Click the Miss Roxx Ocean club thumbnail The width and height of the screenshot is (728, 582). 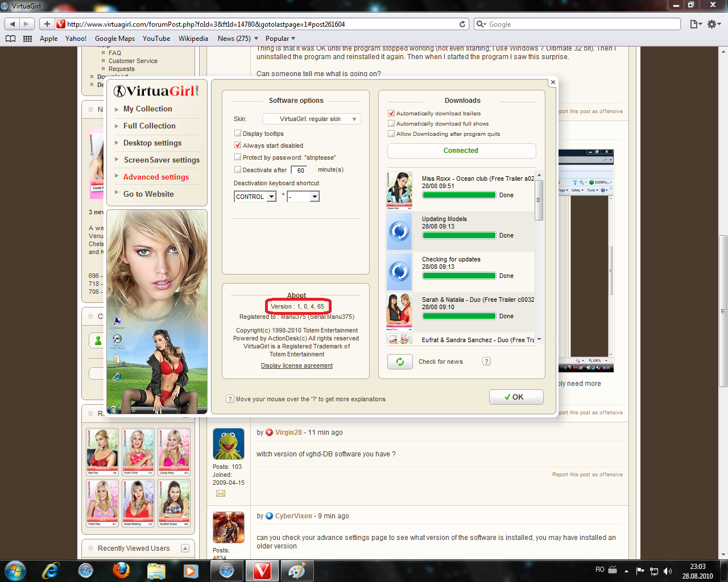[399, 191]
